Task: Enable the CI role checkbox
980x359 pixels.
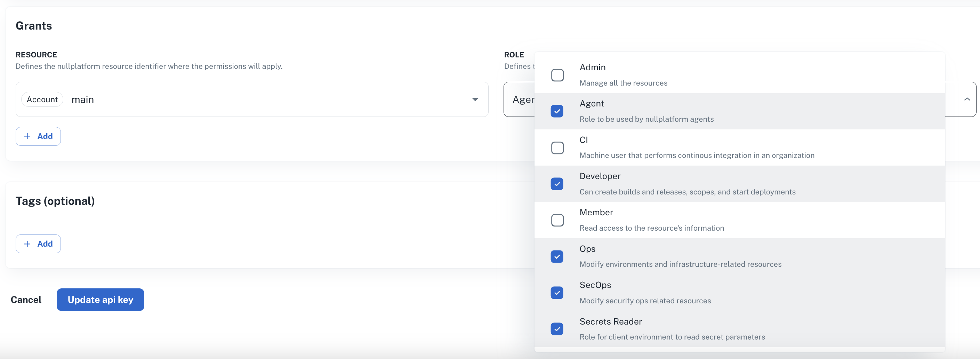Action: 557,148
